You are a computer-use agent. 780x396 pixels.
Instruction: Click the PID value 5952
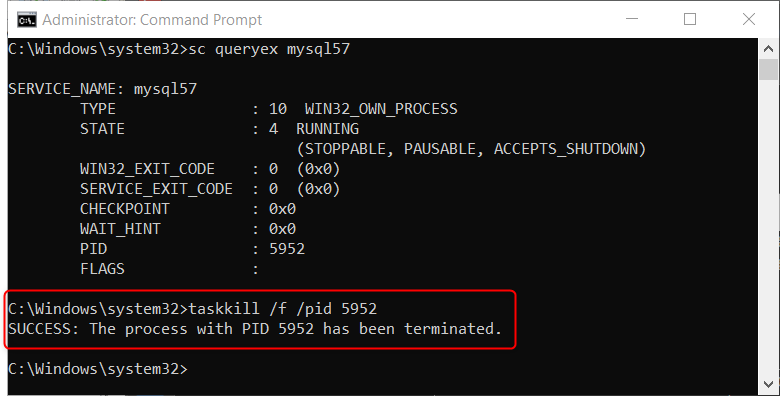coord(287,249)
